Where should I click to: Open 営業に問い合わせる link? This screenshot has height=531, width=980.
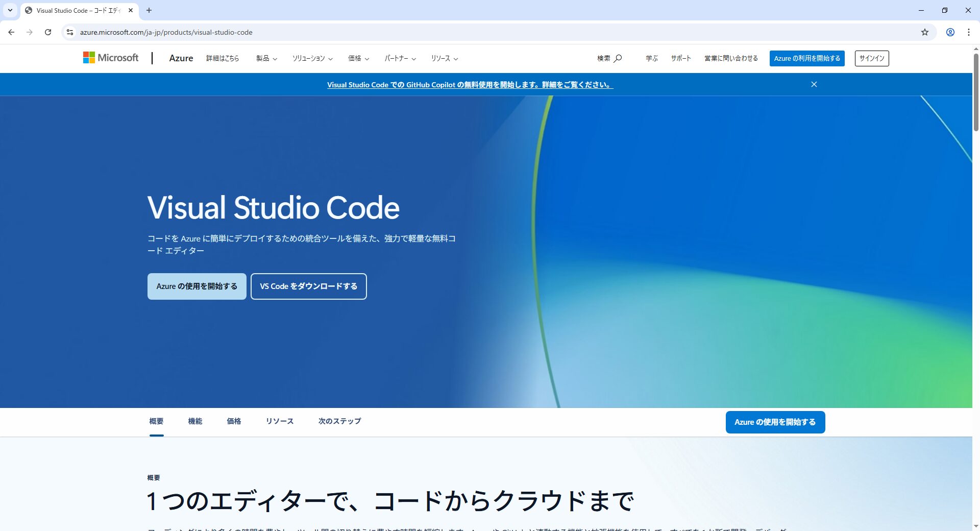tap(731, 58)
